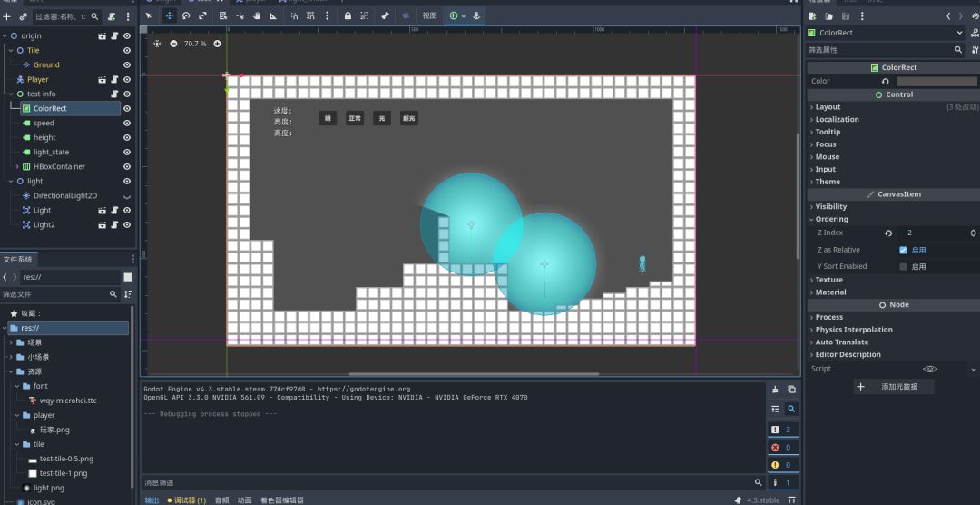Image resolution: width=980 pixels, height=505 pixels.
Task: Hide the Light2 node via eye icon
Action: (x=127, y=224)
